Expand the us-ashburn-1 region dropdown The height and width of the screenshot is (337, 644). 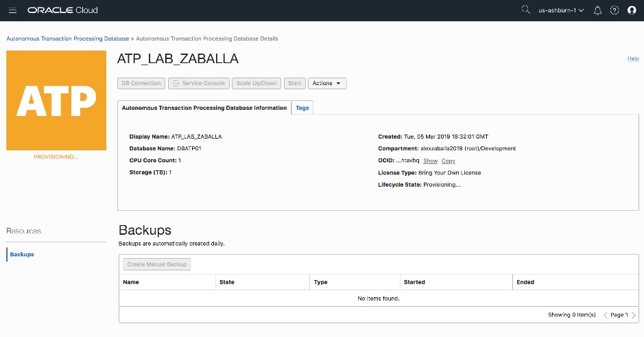point(561,10)
